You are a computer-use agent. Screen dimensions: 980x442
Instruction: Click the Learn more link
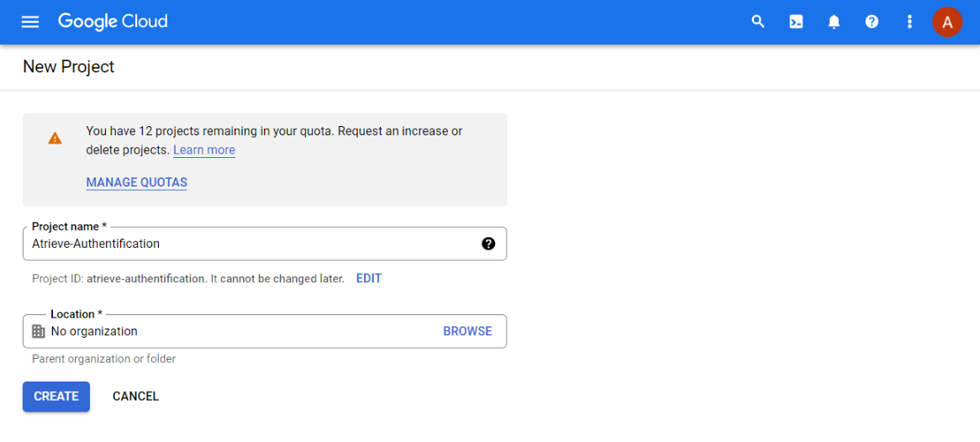tap(204, 150)
